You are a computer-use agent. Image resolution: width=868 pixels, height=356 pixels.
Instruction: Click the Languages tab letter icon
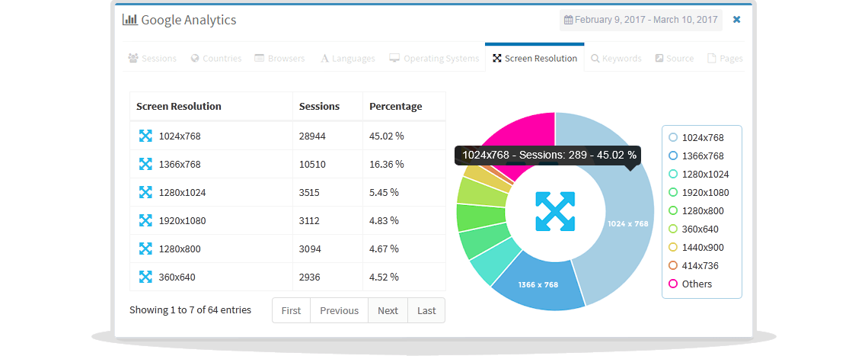[325, 58]
